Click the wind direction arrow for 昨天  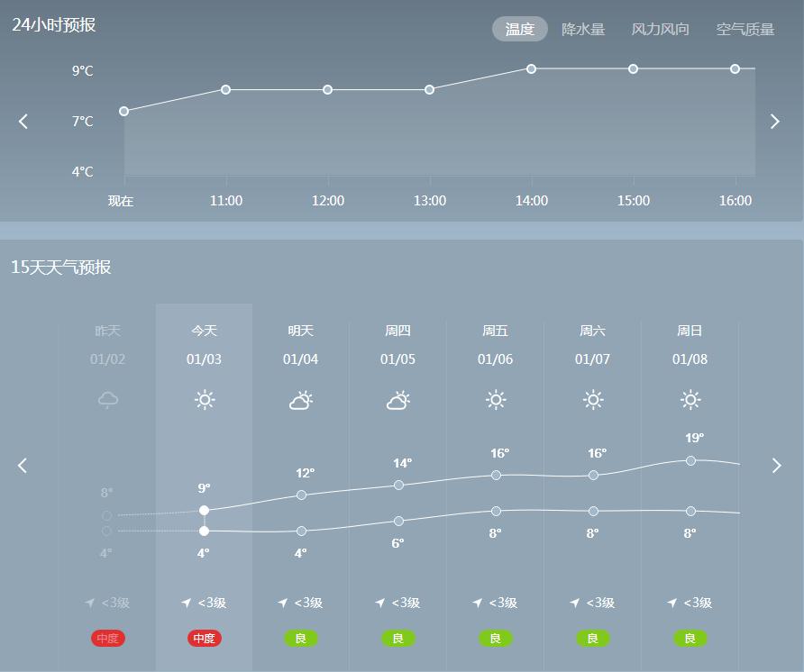coord(90,603)
